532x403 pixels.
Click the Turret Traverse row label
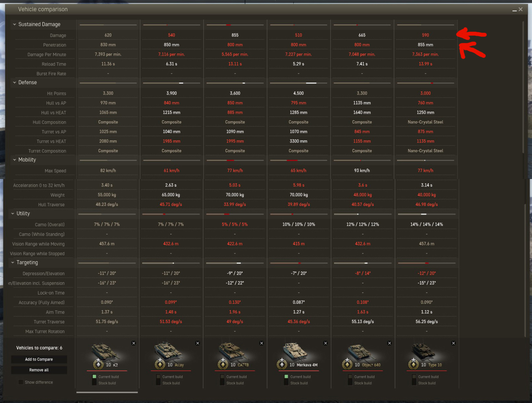point(49,322)
